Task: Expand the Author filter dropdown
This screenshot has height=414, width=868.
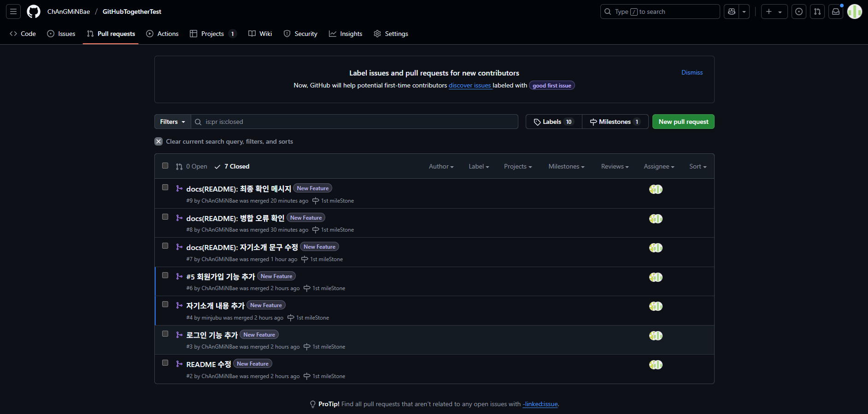Action: tap(441, 166)
